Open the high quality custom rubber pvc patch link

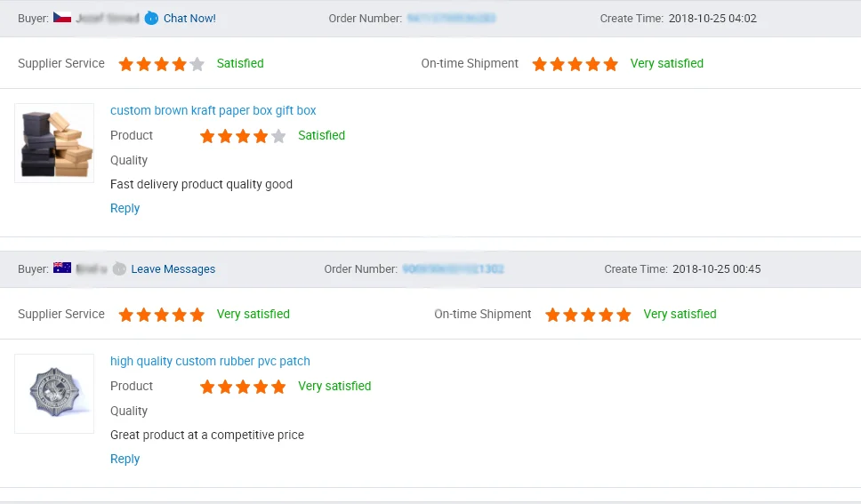(210, 362)
